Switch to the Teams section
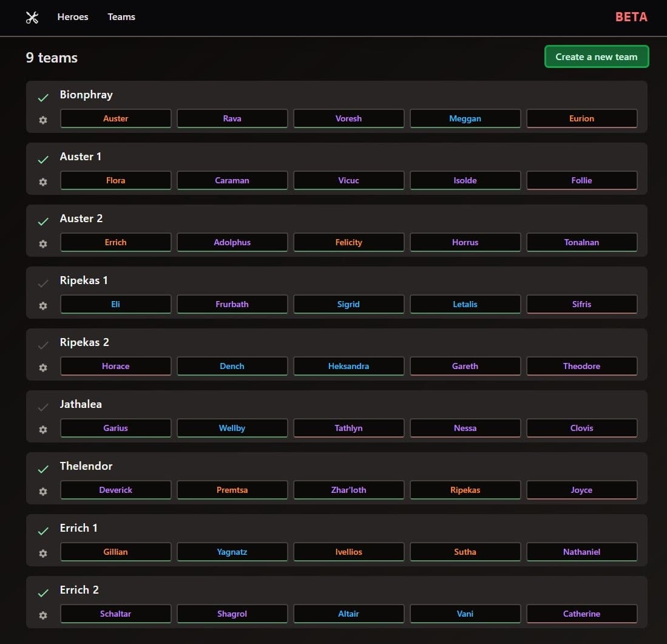Viewport: 667px width, 644px height. pos(121,17)
